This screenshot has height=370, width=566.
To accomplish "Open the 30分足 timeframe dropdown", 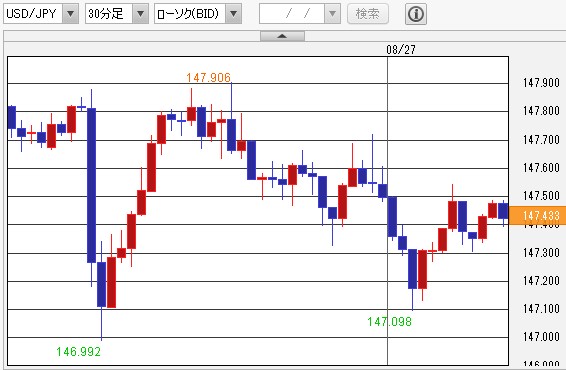I will coord(140,14).
